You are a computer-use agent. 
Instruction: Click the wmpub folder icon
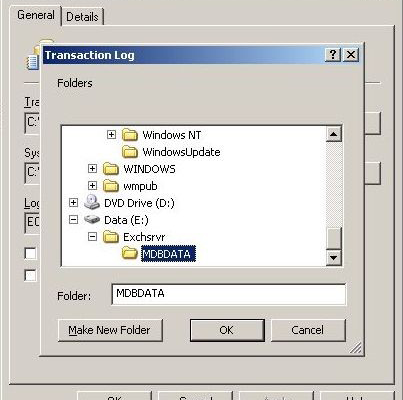111,186
